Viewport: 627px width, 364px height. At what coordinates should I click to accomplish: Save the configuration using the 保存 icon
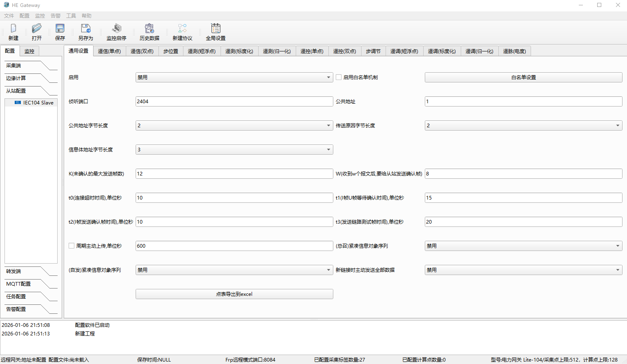[60, 29]
